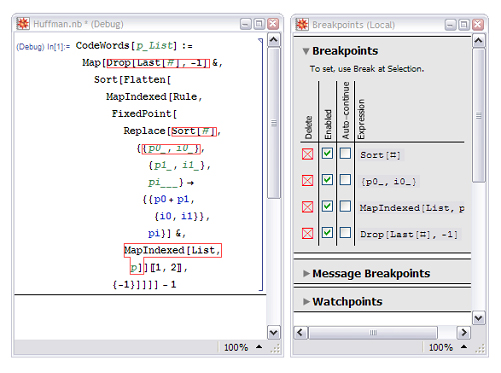Collapse the Breakpoints section

point(306,51)
